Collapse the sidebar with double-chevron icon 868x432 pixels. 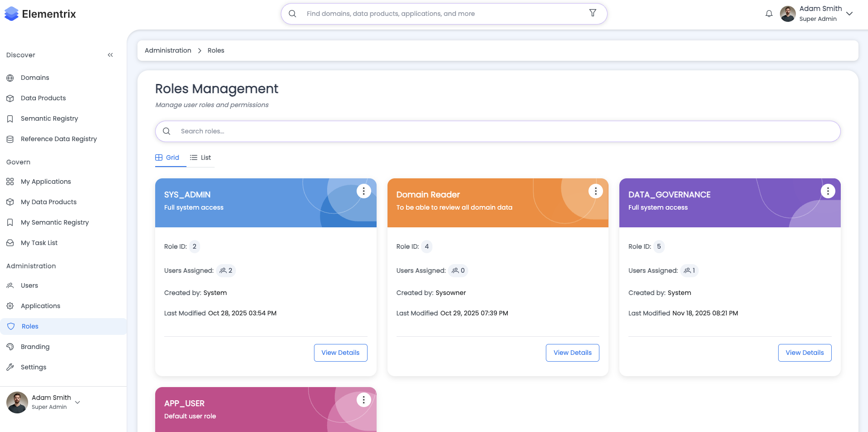coord(110,55)
